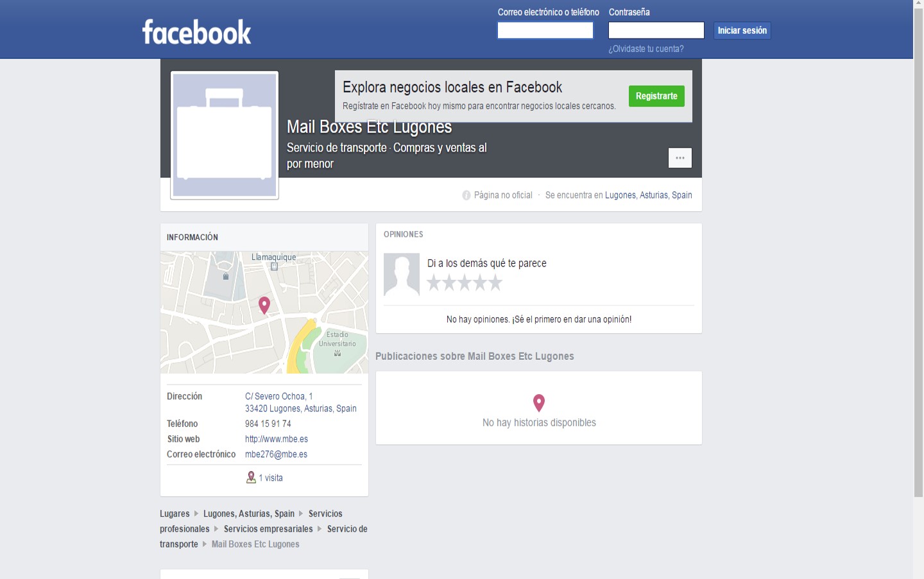924x579 pixels.
Task: Click the first rating star
Action: click(434, 282)
